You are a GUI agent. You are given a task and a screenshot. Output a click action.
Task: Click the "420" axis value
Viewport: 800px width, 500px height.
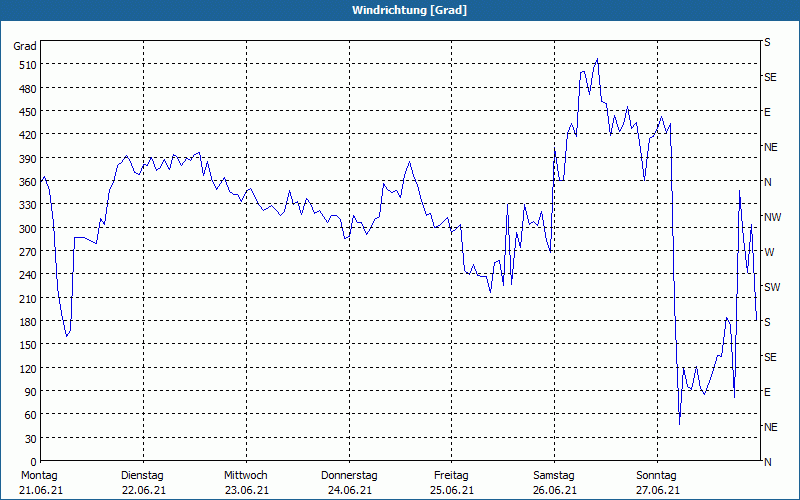28,135
